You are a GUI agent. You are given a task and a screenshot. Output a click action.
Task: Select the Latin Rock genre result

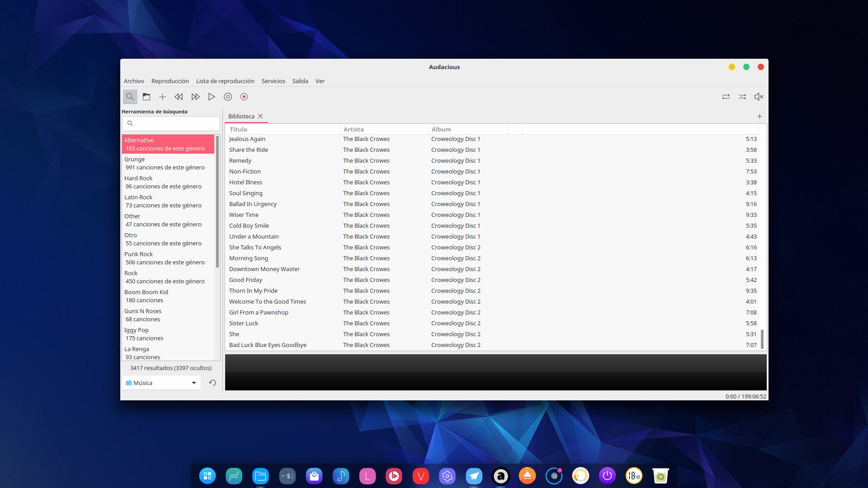pos(168,201)
